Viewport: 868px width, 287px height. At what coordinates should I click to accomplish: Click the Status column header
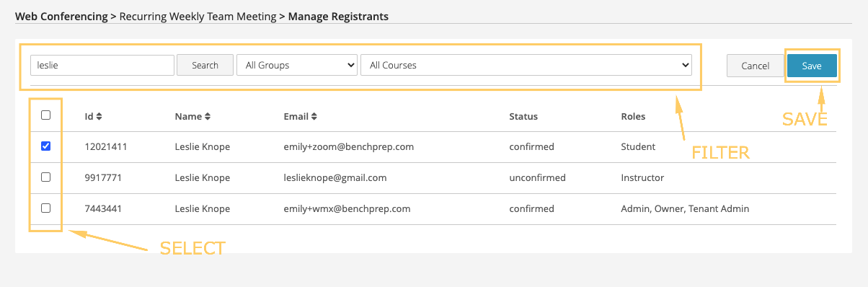pos(523,116)
